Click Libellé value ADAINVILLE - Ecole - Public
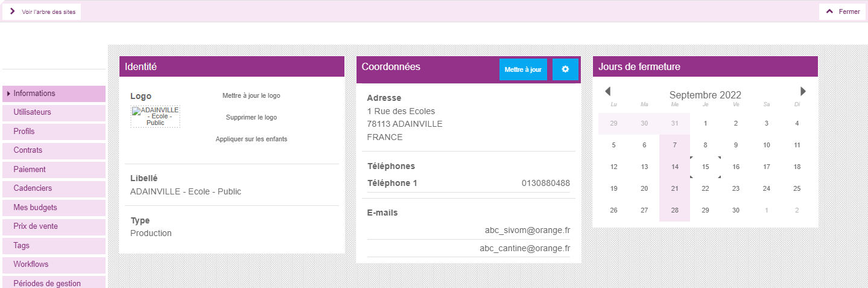 point(186,191)
